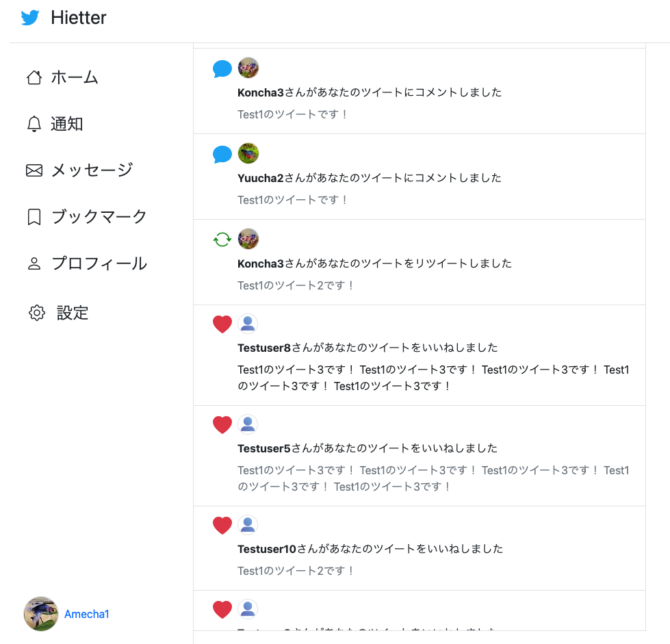Click Amecha1's avatar at the bottom left
Image resolution: width=670 pixels, height=644 pixels.
[x=40, y=614]
